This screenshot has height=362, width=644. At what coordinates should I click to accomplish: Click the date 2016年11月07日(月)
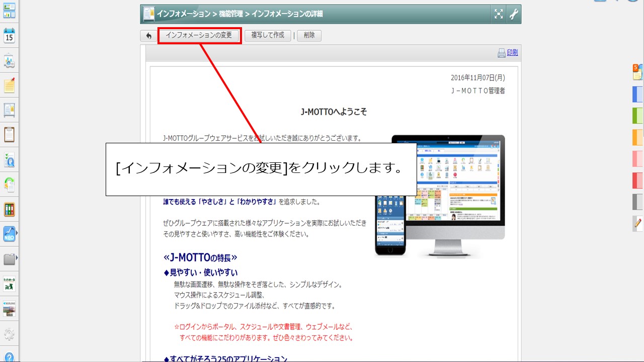point(478,78)
